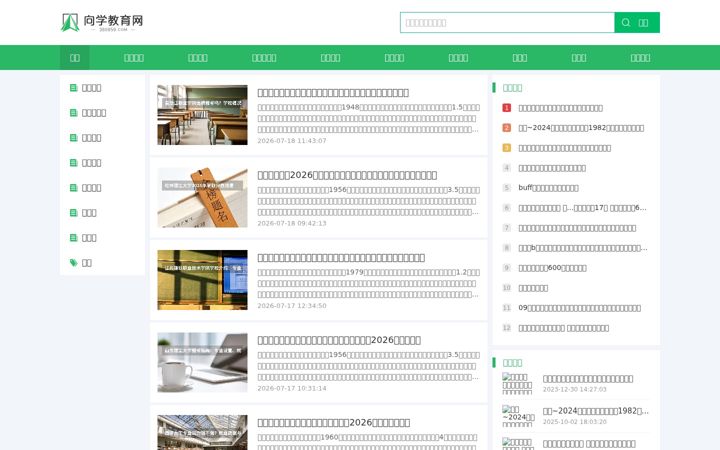
Task: Click the broken image labelled '~2024' in the lower right panel
Action: click(518, 416)
